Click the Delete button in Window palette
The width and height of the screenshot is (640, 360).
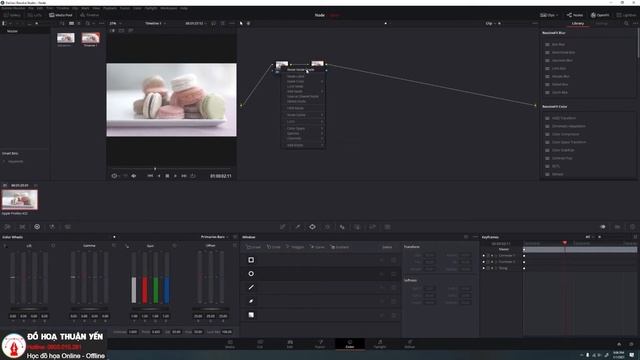click(387, 247)
